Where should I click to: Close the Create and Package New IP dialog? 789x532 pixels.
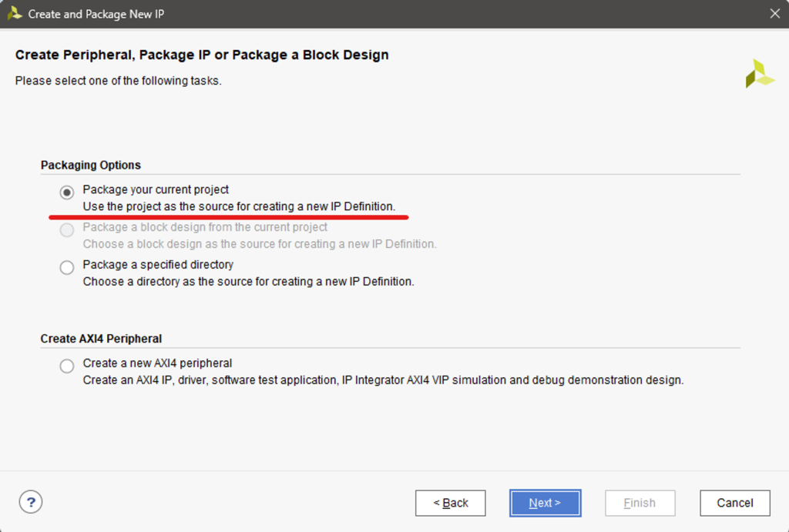(775, 14)
